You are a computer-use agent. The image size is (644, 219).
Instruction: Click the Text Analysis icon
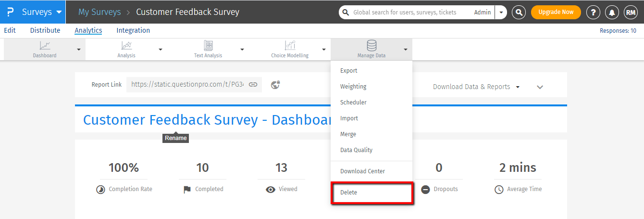click(x=208, y=46)
